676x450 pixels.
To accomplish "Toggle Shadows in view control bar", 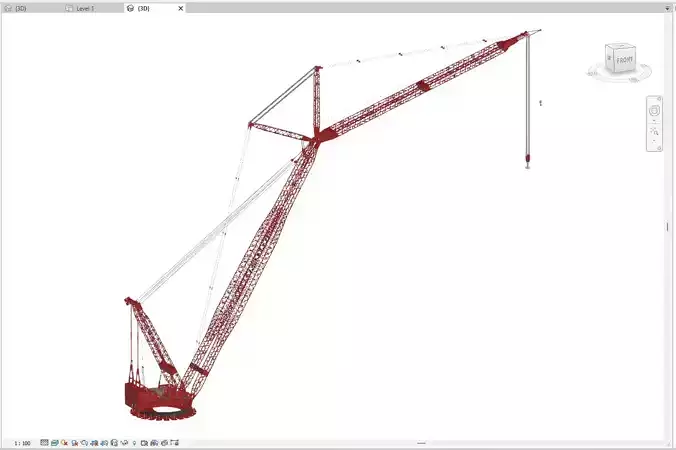I will pyautogui.click(x=75, y=443).
